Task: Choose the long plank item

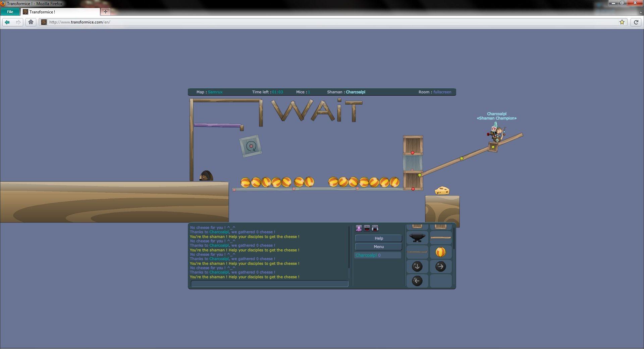Action: coord(440,238)
